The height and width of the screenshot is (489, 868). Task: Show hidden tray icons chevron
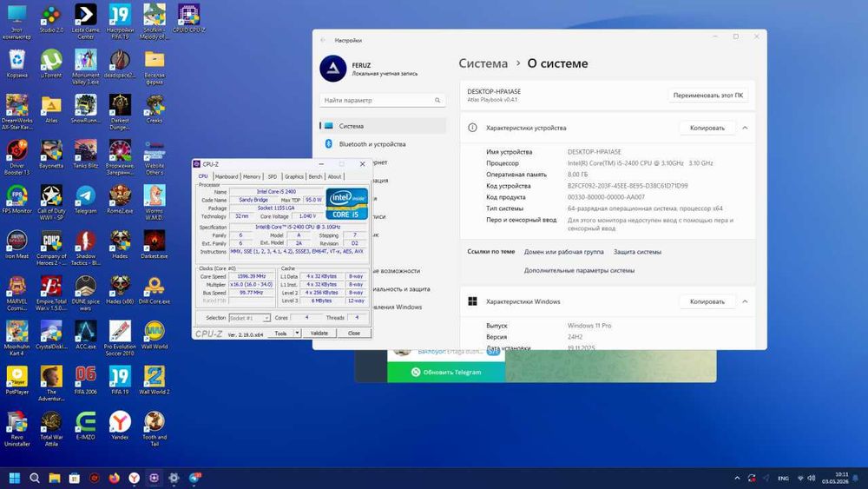[737, 478]
